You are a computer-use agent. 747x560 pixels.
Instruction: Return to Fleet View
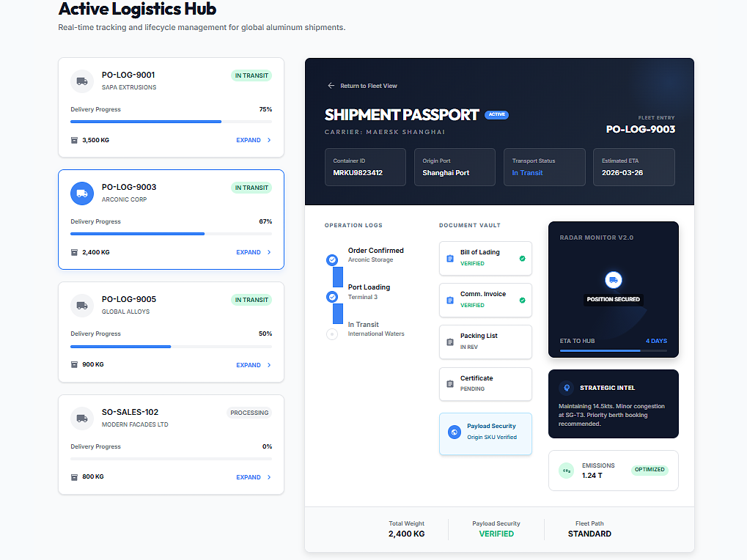coord(362,86)
